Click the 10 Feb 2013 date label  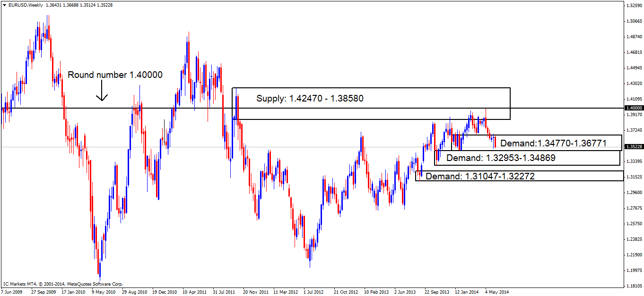click(376, 292)
